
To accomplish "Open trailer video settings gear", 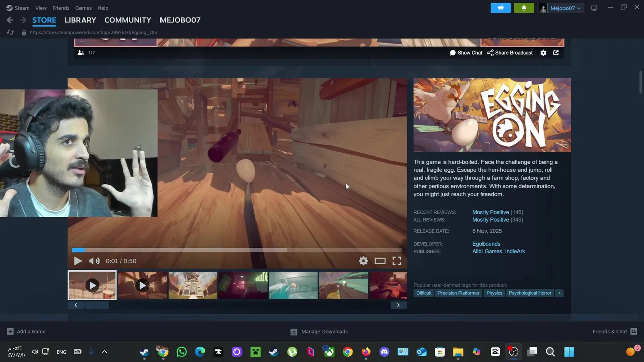I will pyautogui.click(x=363, y=261).
